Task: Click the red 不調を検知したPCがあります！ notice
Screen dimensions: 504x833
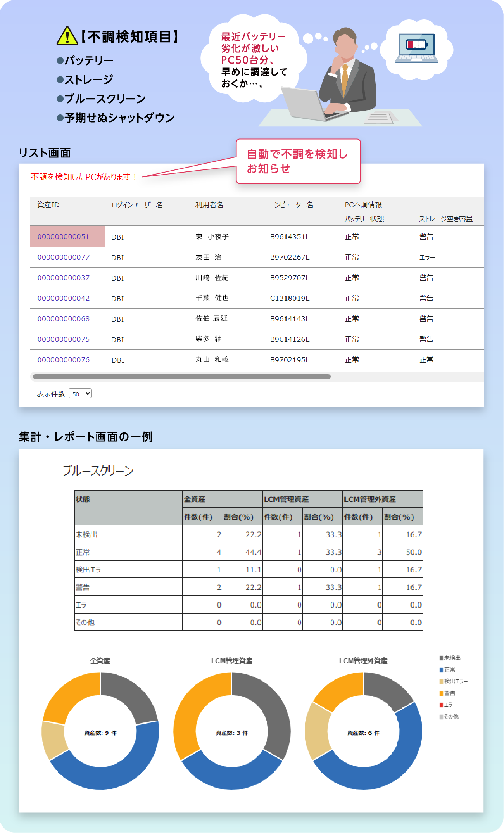Action: [x=84, y=177]
